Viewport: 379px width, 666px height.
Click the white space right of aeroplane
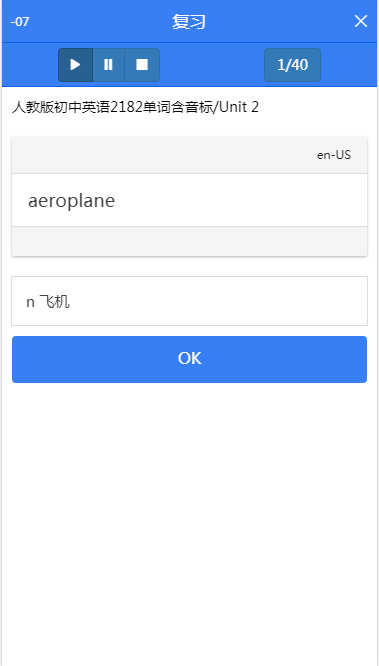point(240,200)
